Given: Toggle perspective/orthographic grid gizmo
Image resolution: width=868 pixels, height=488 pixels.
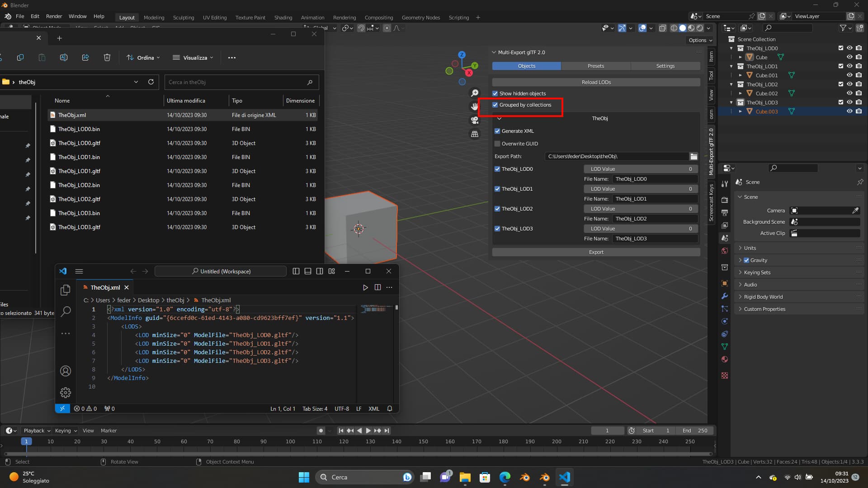Looking at the screenshot, I should (475, 134).
